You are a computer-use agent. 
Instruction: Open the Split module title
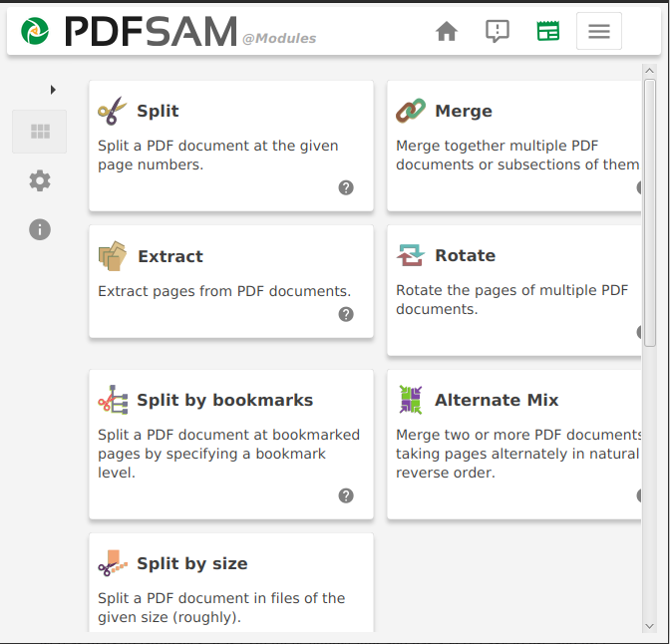click(x=158, y=111)
